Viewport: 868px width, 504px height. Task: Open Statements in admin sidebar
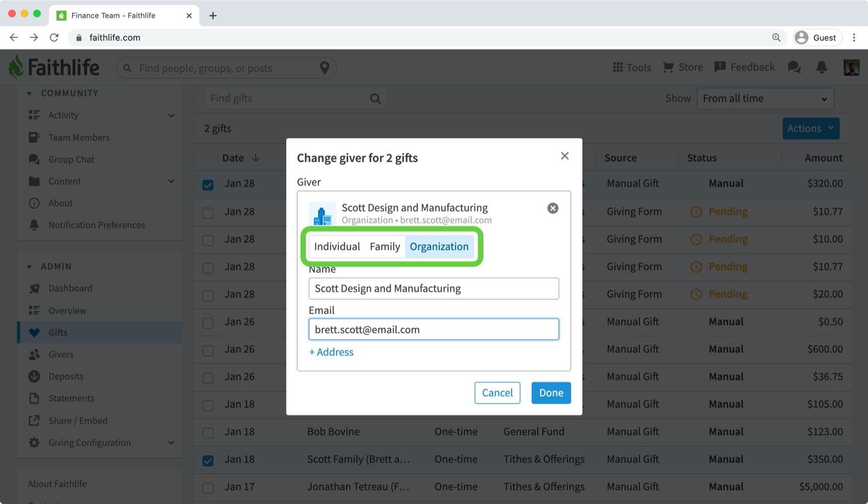point(71,398)
